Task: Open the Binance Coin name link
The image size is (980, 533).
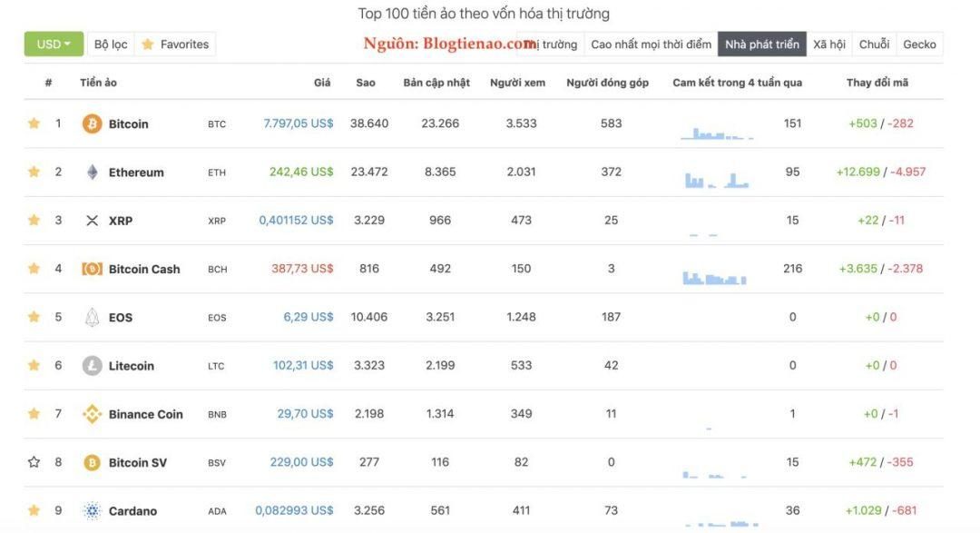Action: coord(145,414)
